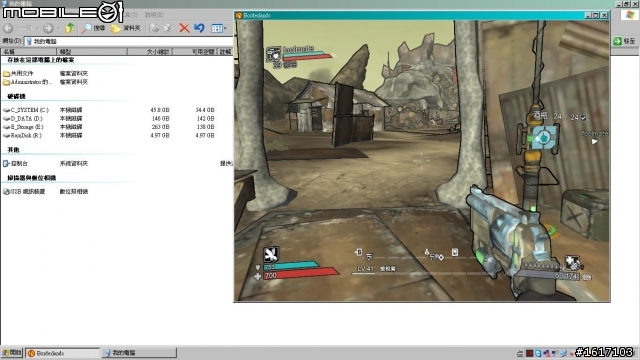Select the C_SYSTEM (C:) drive

coord(26,110)
